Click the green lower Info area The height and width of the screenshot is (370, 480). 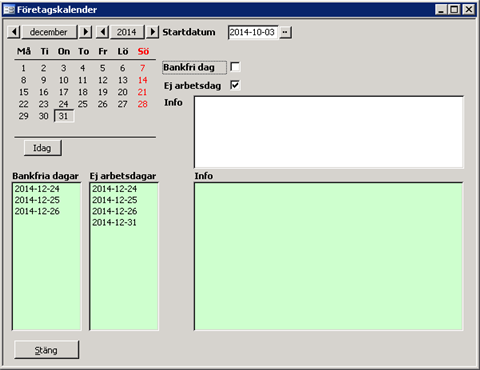tap(328, 256)
